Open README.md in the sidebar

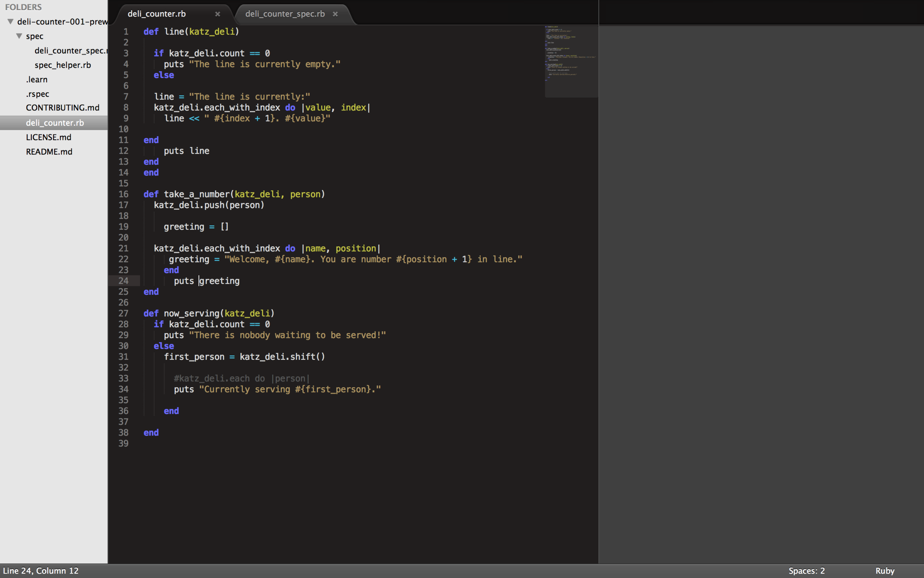pyautogui.click(x=49, y=152)
